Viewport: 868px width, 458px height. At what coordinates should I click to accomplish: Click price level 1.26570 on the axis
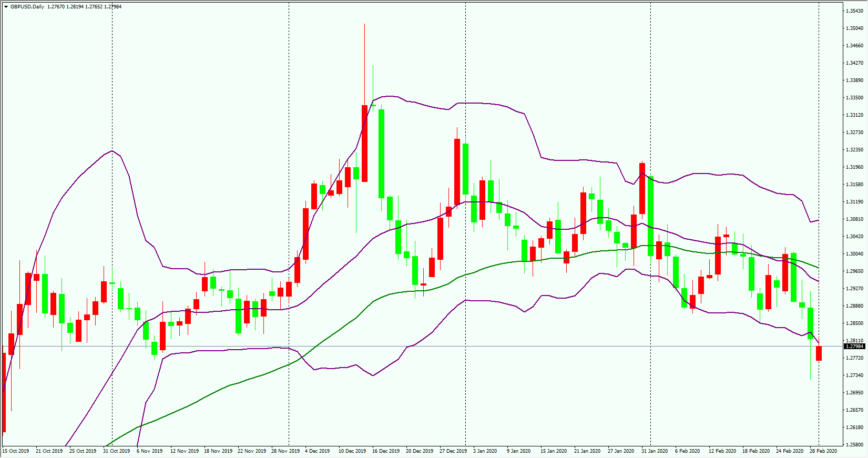pos(854,410)
